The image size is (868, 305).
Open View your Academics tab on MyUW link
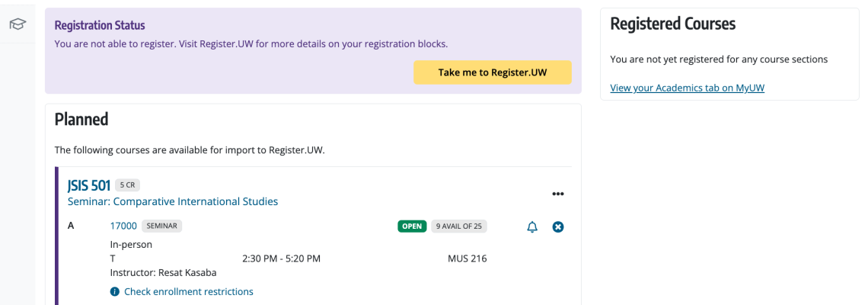[687, 88]
